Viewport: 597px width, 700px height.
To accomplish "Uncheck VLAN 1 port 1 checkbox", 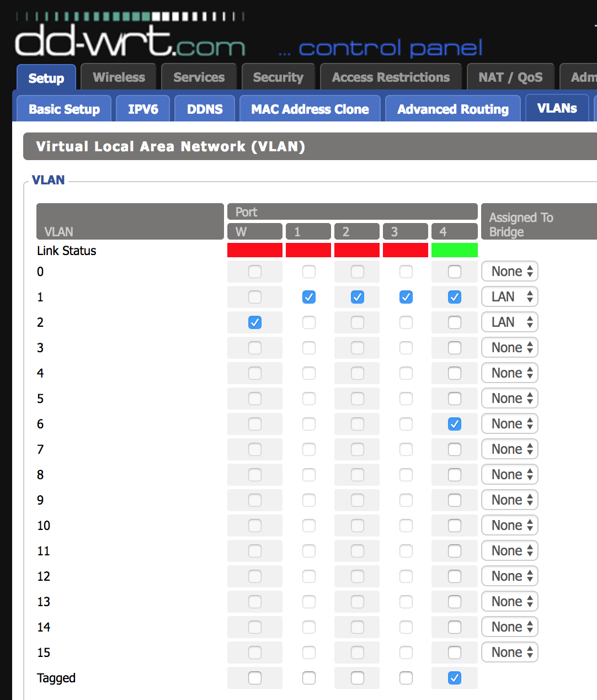I will point(309,297).
